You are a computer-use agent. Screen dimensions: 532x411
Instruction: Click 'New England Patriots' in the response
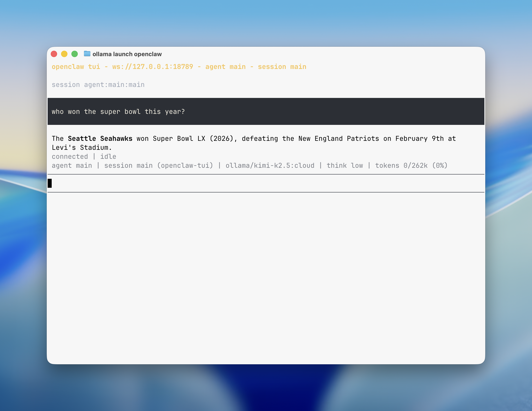pos(338,139)
